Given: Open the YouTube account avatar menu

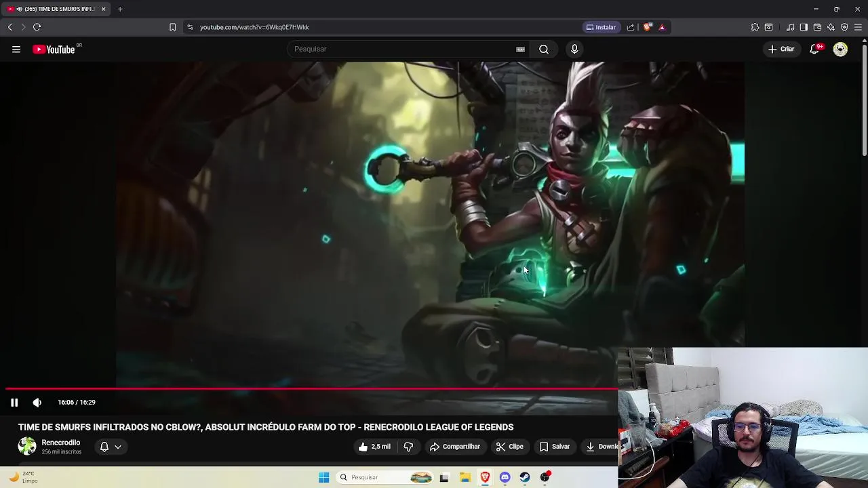Looking at the screenshot, I should pos(840,49).
